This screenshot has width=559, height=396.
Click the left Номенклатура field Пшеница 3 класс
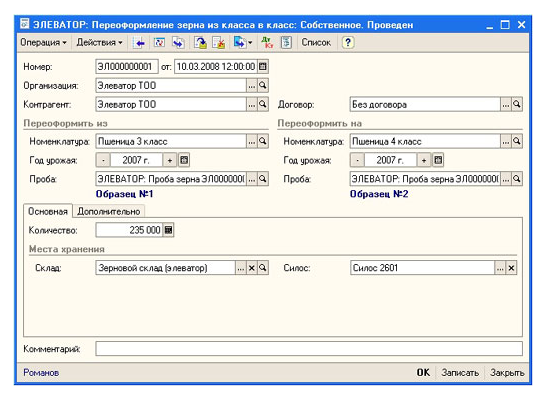(171, 142)
